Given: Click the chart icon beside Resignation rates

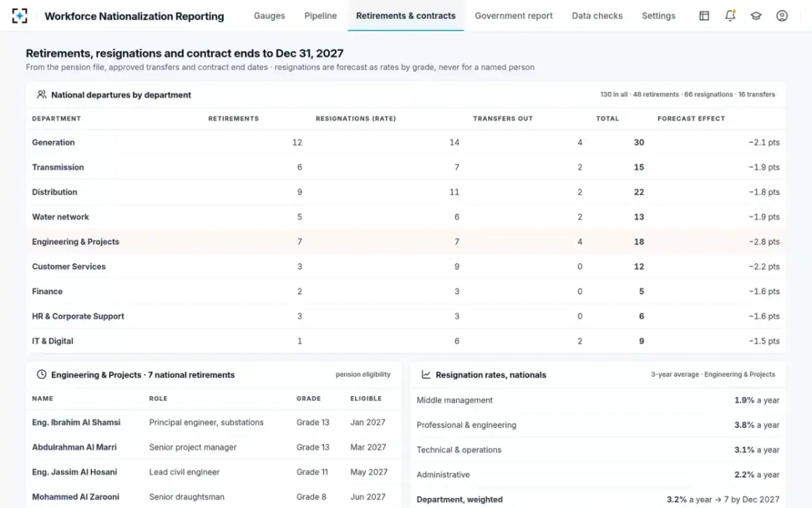Looking at the screenshot, I should click(426, 375).
